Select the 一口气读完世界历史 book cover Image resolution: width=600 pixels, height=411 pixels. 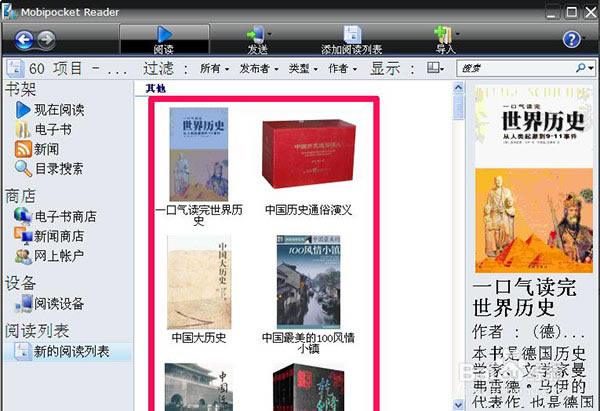point(199,154)
